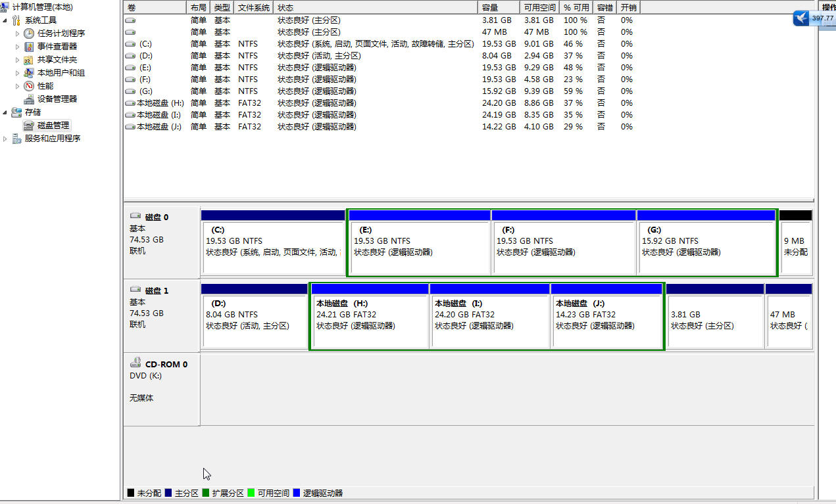Click the green extended partition legend swatch
The height and width of the screenshot is (504, 836).
pyautogui.click(x=206, y=493)
